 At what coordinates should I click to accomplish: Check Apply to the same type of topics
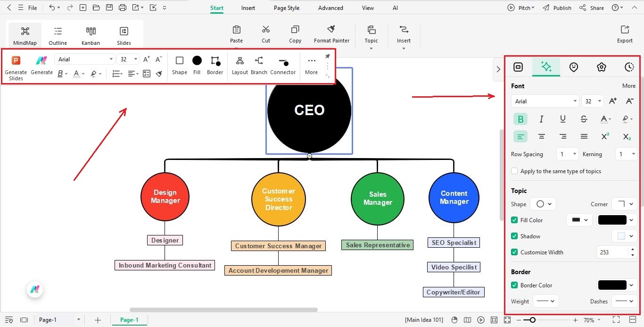514,171
